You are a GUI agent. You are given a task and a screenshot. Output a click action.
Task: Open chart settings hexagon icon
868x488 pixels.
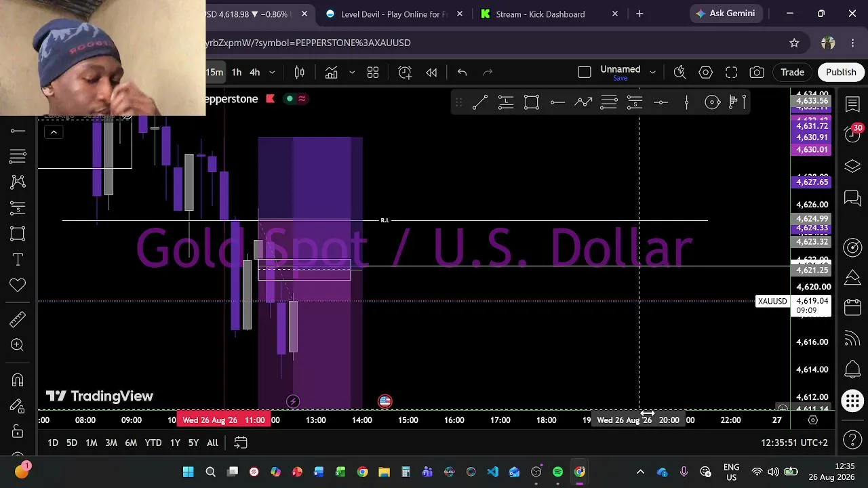[x=705, y=73]
